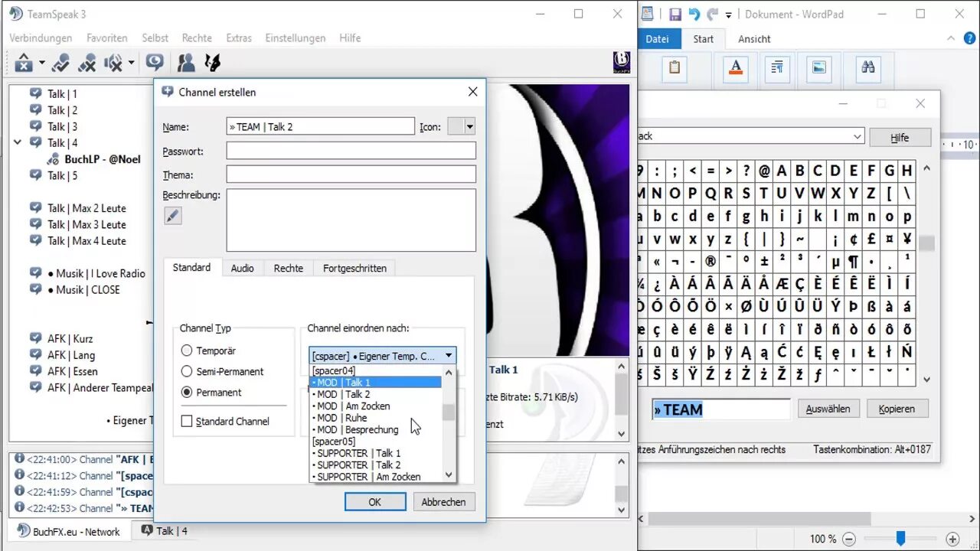The height and width of the screenshot is (551, 980).
Task: Collapse the WordPad ribbon with the chevron
Action: pyautogui.click(x=950, y=38)
